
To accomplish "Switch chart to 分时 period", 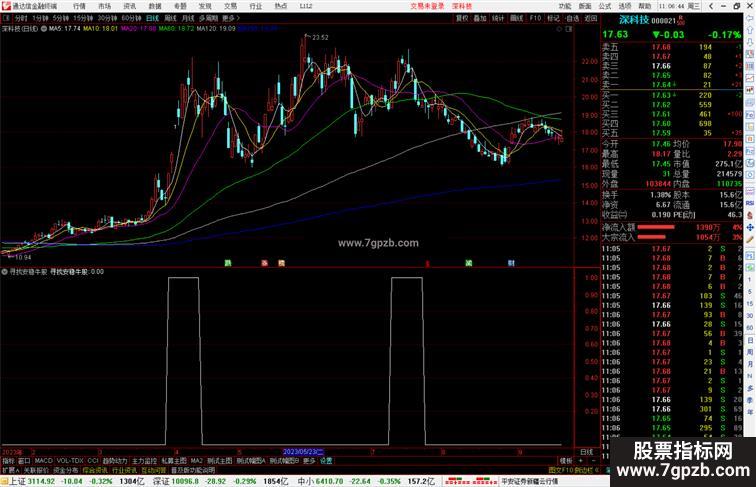I will pyautogui.click(x=21, y=18).
